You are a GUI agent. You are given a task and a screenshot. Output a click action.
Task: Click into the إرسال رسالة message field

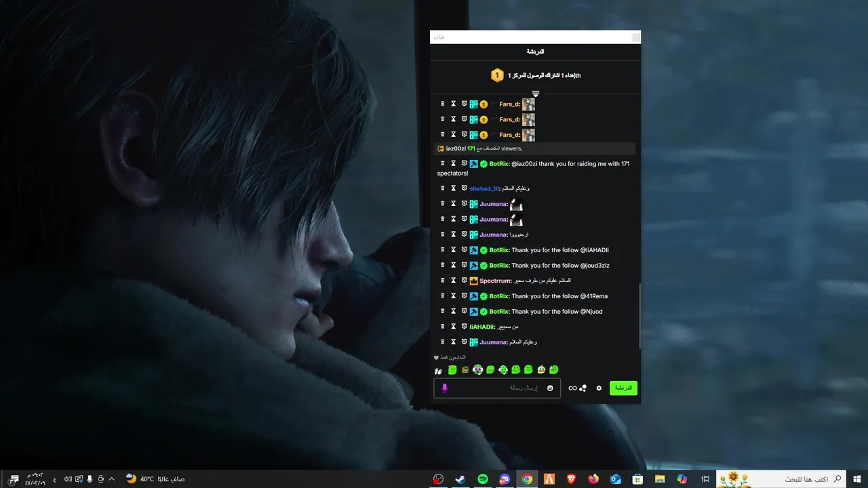tap(497, 388)
